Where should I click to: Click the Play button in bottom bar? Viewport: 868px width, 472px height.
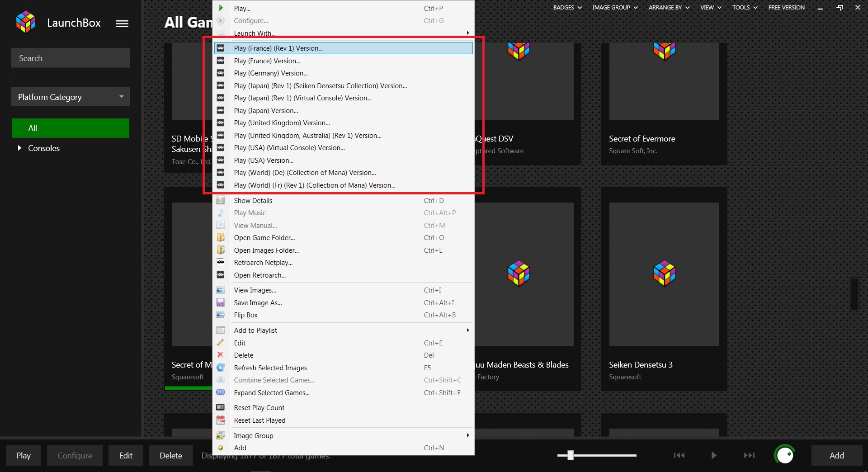click(24, 455)
